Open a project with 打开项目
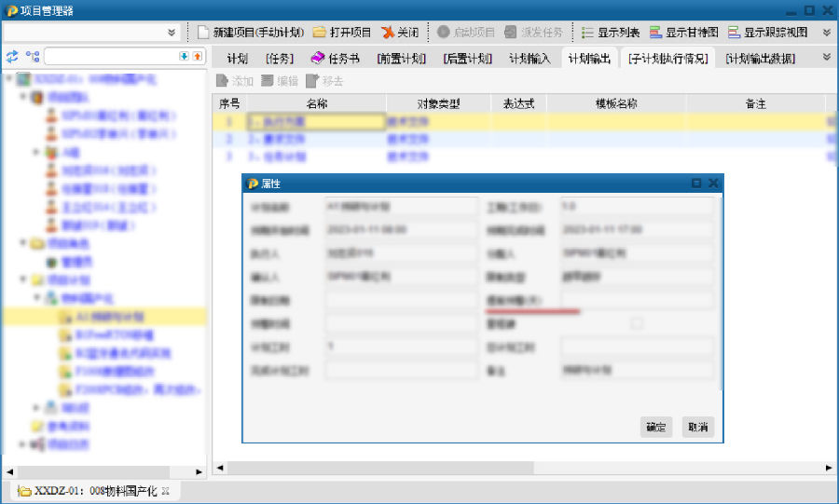The height and width of the screenshot is (504, 839). pos(320,32)
